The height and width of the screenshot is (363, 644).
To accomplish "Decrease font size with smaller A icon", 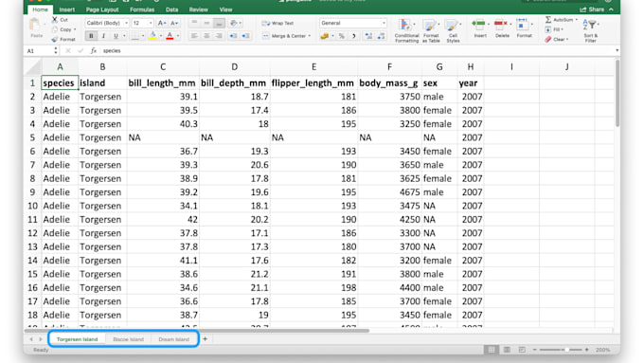I will click(174, 23).
